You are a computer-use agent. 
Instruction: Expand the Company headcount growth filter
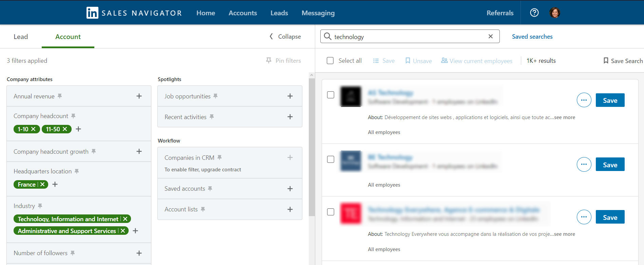139,151
